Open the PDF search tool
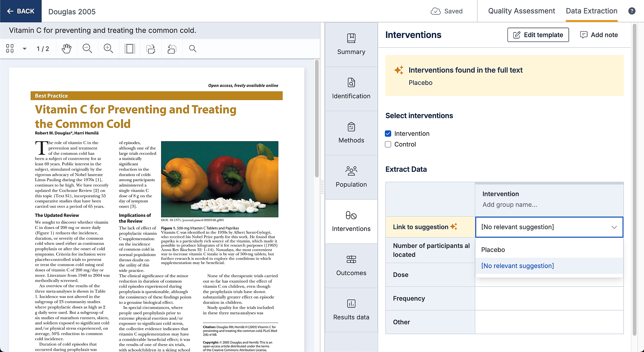 click(193, 48)
